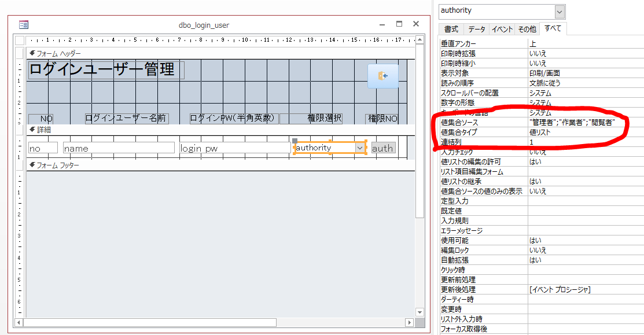Click the auth text box

coord(383,148)
